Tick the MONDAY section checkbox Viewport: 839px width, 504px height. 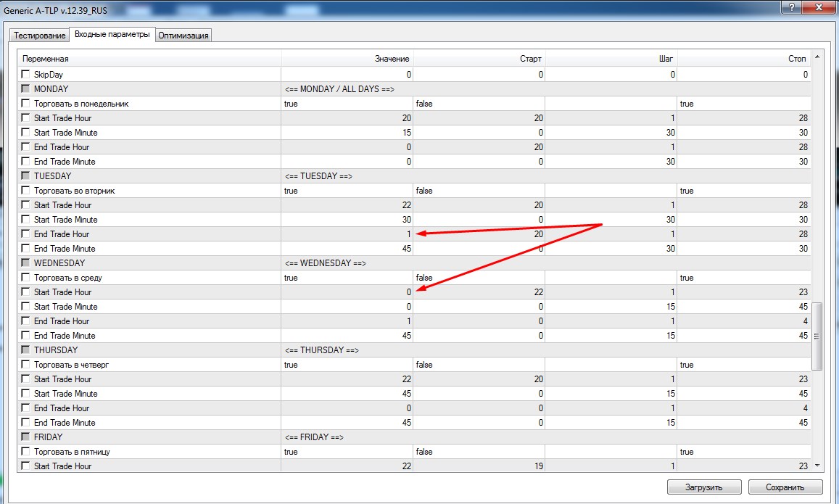pos(25,88)
